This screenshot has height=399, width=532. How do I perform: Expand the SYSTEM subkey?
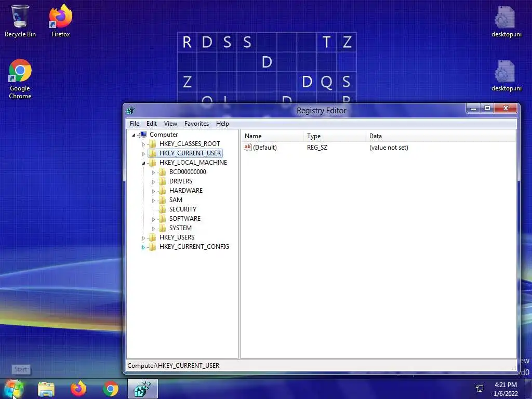tap(153, 229)
